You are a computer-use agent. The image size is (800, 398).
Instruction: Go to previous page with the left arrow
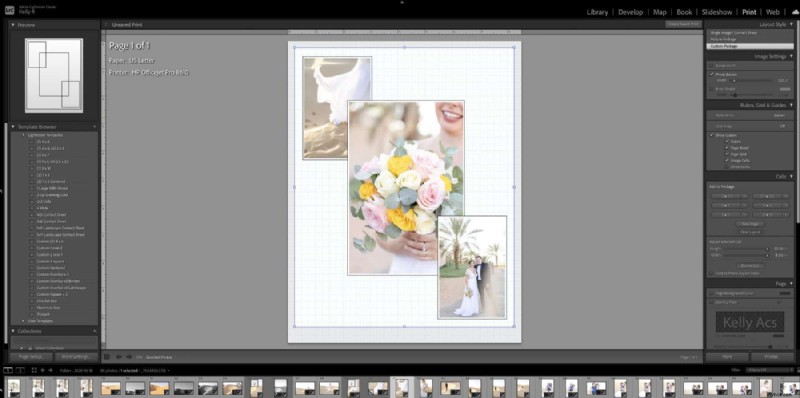pyautogui.click(x=118, y=357)
